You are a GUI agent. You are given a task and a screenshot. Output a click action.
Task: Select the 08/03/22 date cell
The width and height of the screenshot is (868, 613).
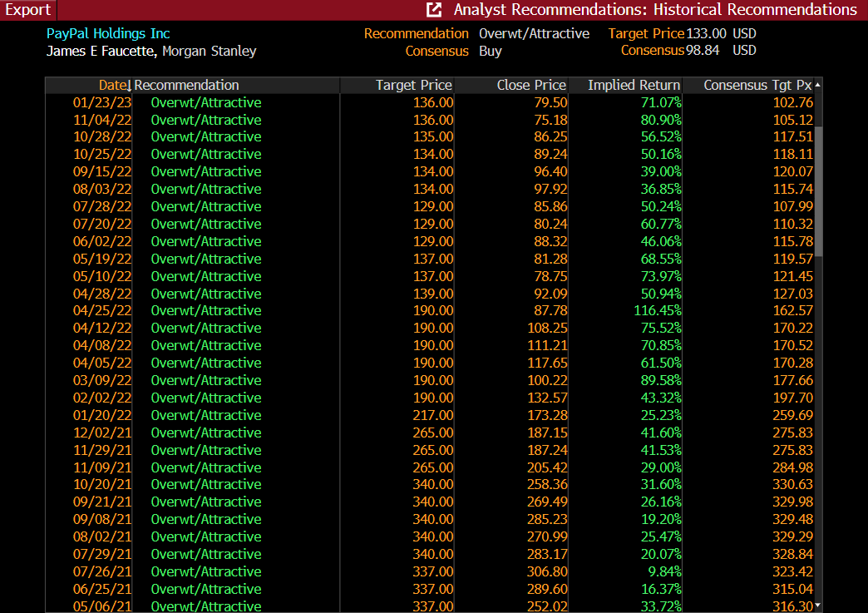click(x=102, y=190)
